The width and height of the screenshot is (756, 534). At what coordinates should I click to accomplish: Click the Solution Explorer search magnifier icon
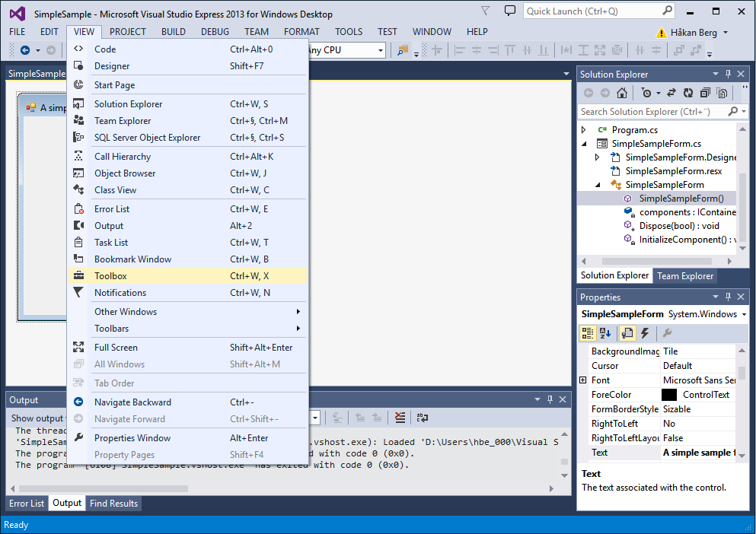tap(733, 111)
